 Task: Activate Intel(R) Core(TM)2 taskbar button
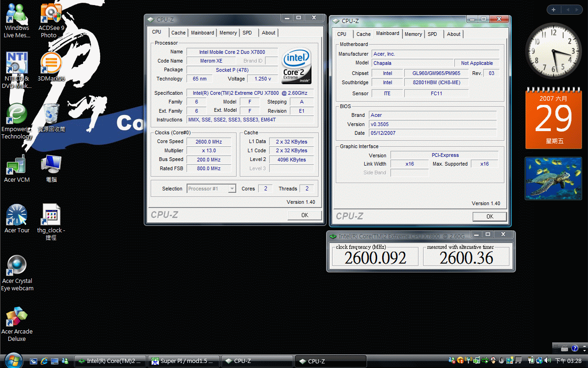(110, 361)
